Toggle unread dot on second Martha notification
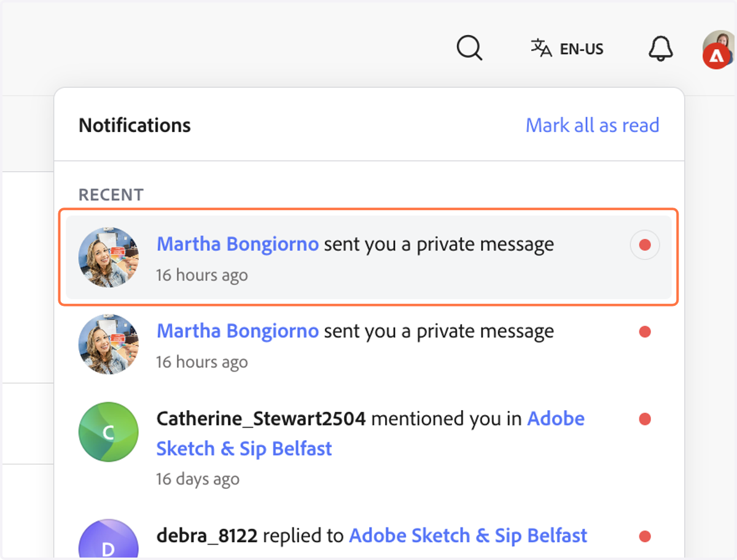 tap(645, 332)
